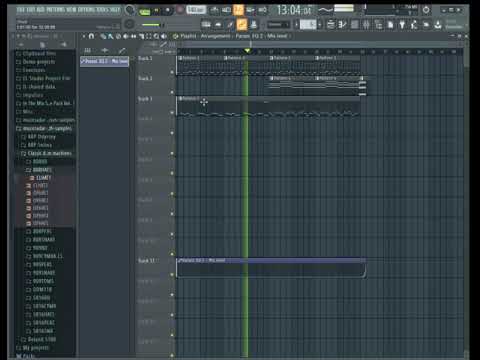This screenshot has height=360, width=480.
Task: Open the EDIT menu
Action: tap(31, 10)
